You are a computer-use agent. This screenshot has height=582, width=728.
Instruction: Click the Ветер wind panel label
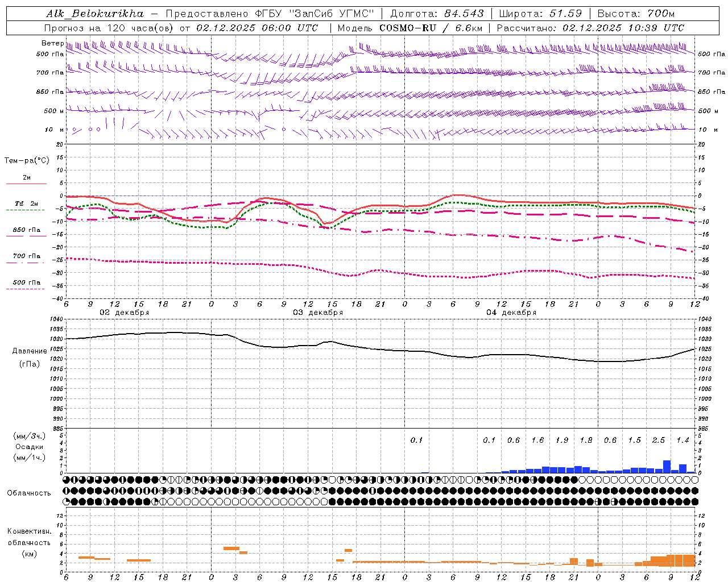pyautogui.click(x=53, y=43)
